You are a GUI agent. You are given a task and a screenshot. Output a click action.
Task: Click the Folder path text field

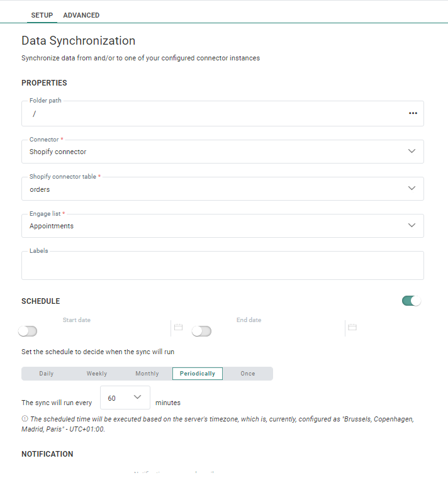[214, 114]
